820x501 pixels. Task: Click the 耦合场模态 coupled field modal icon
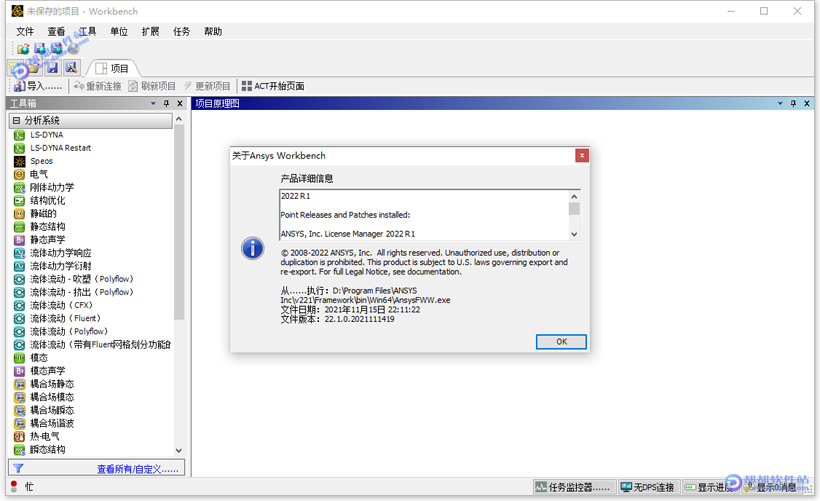[19, 397]
